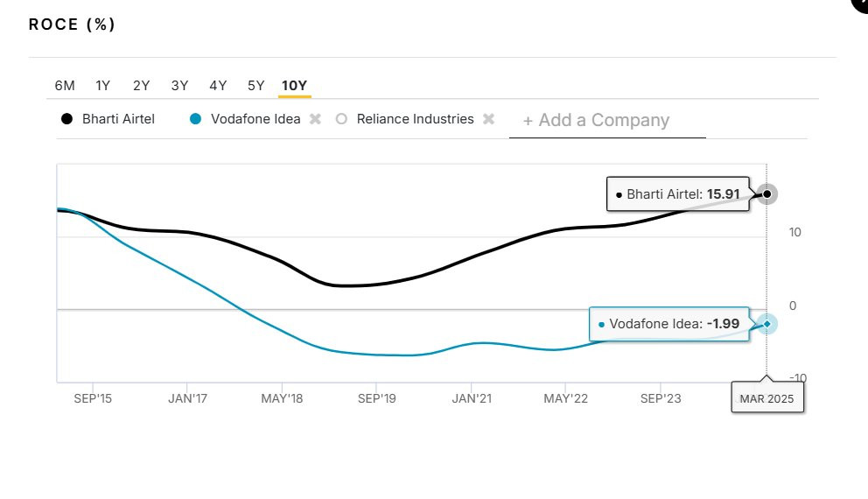Click the MAY'18 axis label
This screenshot has width=868, height=499.
pyautogui.click(x=282, y=398)
